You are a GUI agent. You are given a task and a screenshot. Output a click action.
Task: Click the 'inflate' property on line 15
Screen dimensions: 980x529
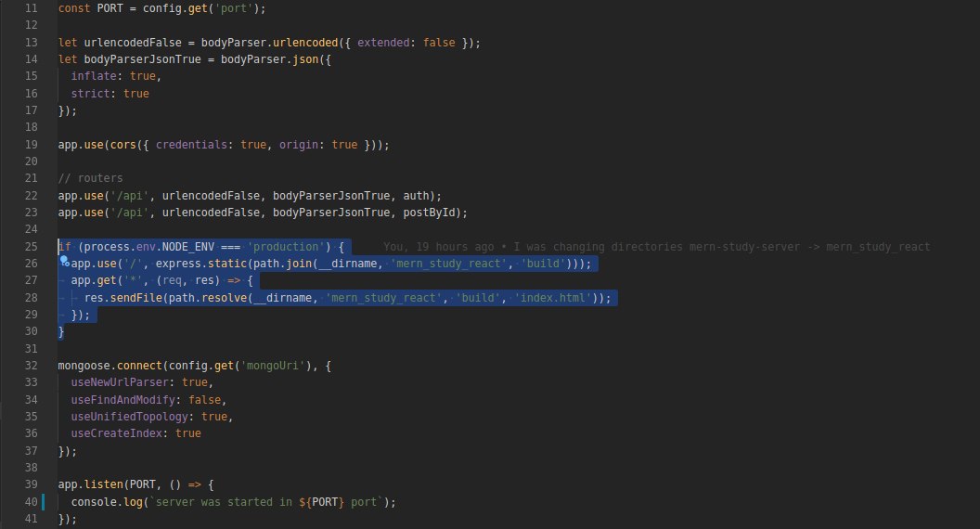(x=94, y=76)
